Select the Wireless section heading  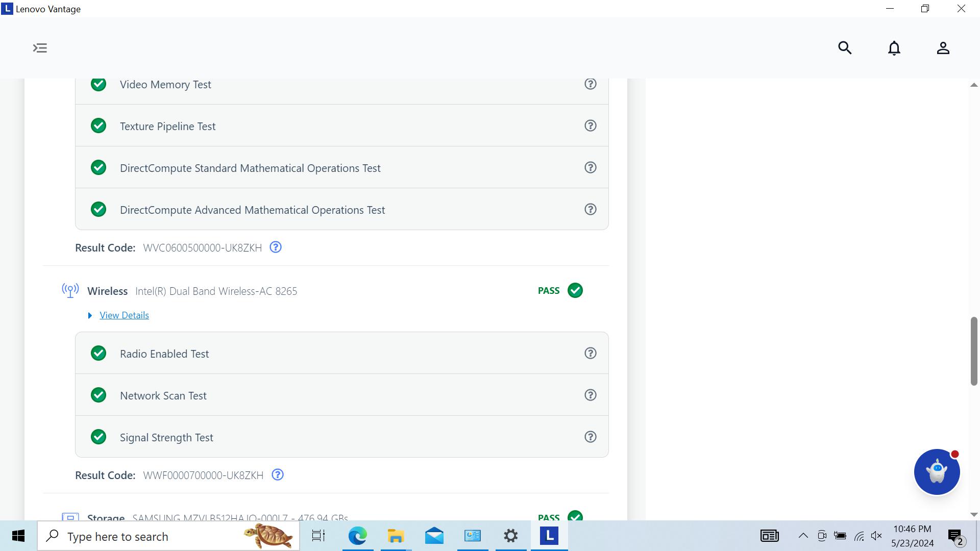click(x=107, y=291)
